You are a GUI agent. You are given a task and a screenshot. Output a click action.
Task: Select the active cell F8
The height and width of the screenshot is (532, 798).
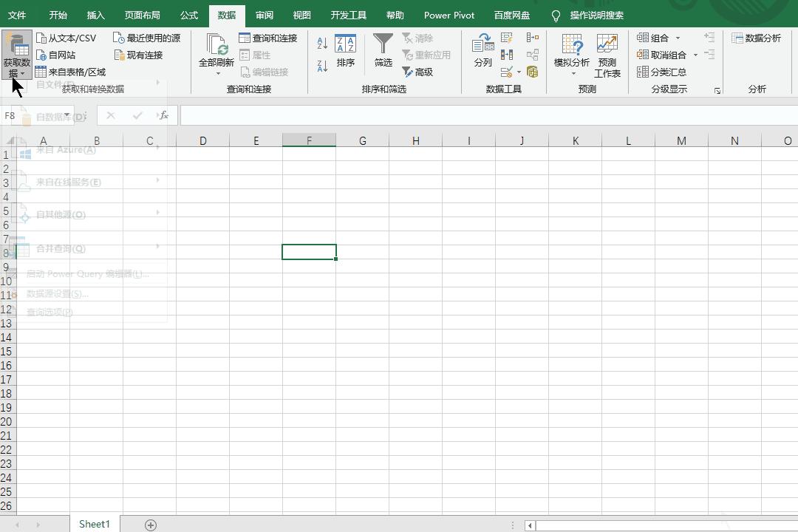(x=309, y=252)
